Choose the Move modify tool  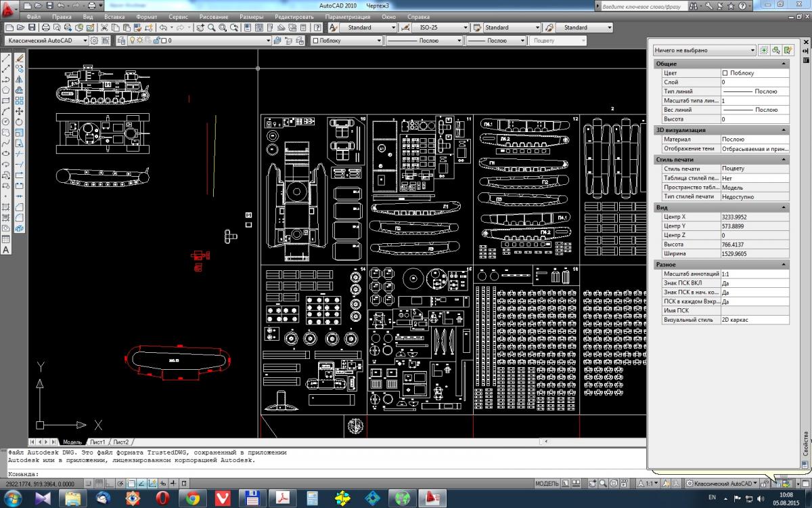coord(19,111)
